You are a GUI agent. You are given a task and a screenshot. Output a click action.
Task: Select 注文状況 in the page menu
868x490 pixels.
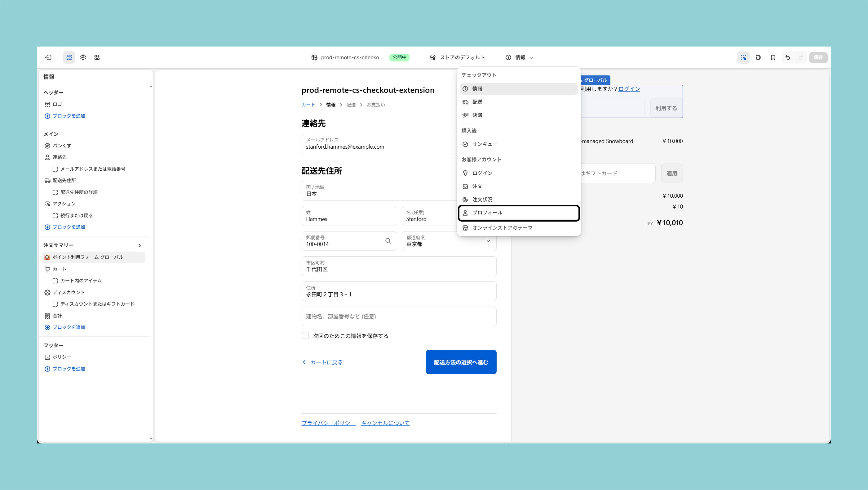pyautogui.click(x=482, y=200)
